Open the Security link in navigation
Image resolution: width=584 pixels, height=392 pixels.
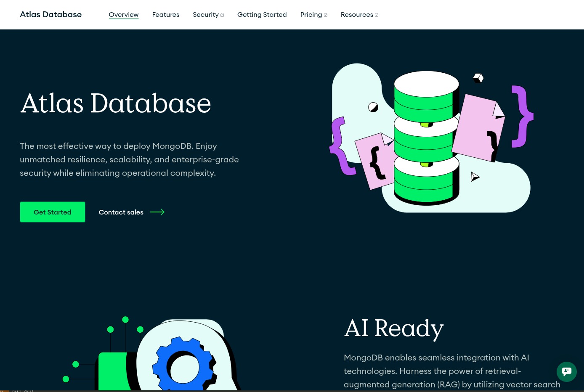click(206, 15)
